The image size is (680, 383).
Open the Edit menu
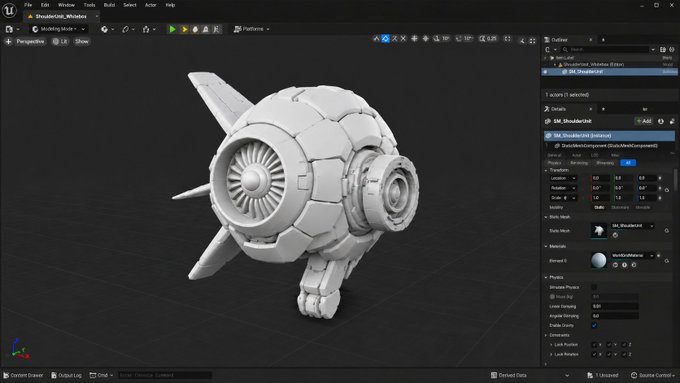click(45, 5)
